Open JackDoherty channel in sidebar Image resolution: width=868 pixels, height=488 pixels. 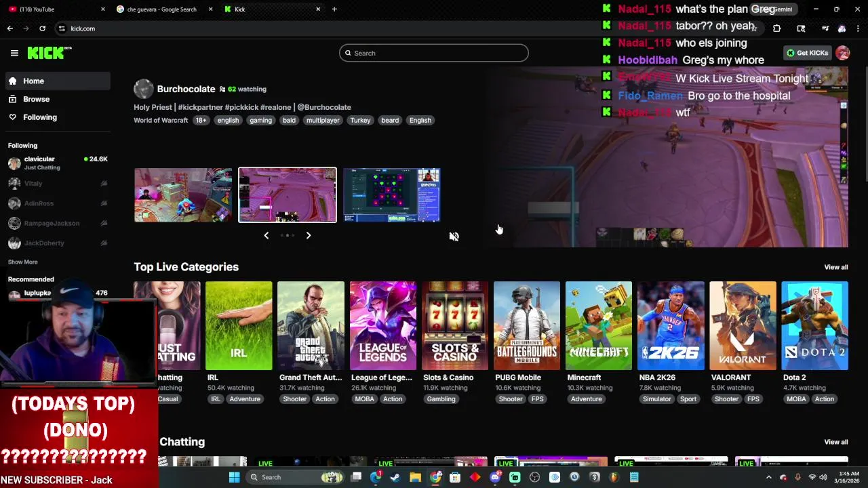point(58,243)
